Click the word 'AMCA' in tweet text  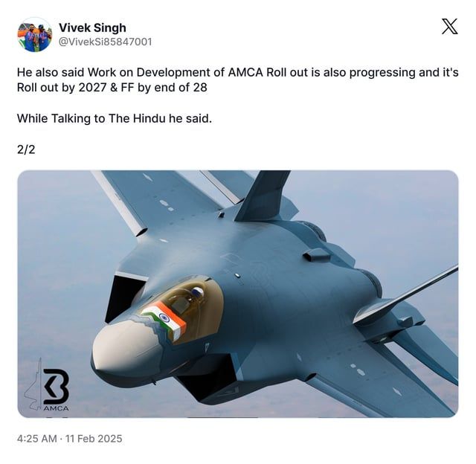(245, 72)
